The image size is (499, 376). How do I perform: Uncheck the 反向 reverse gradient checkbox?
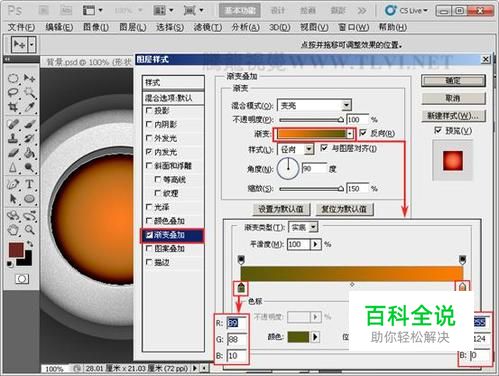click(363, 133)
